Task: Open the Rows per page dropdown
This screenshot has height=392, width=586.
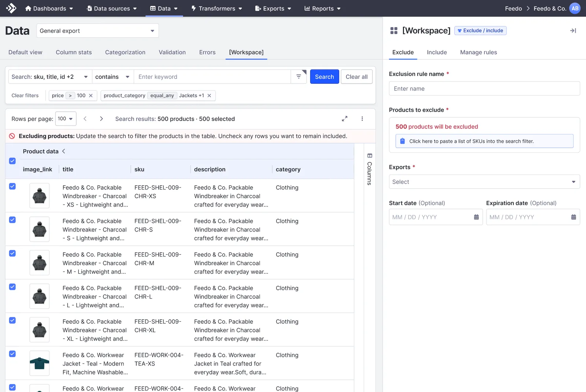Action: click(x=66, y=119)
